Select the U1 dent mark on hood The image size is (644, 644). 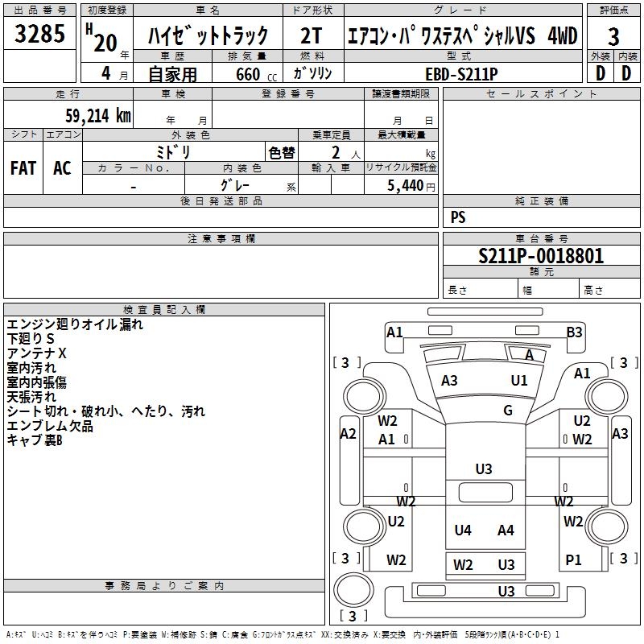pos(519,380)
